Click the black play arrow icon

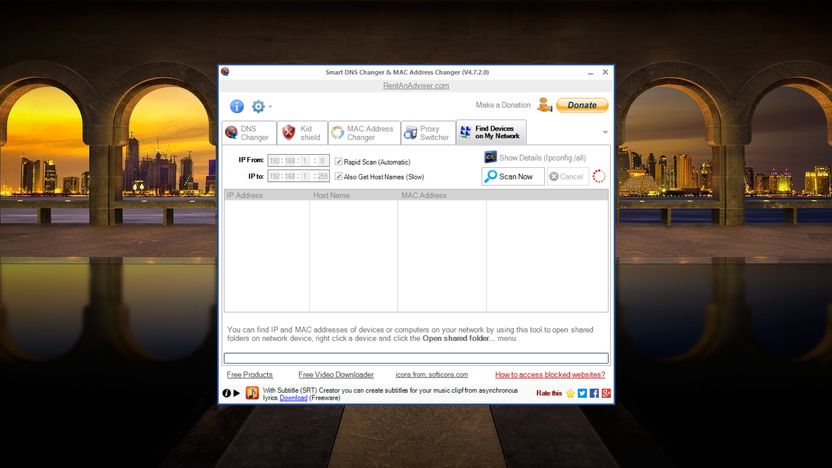(237, 393)
